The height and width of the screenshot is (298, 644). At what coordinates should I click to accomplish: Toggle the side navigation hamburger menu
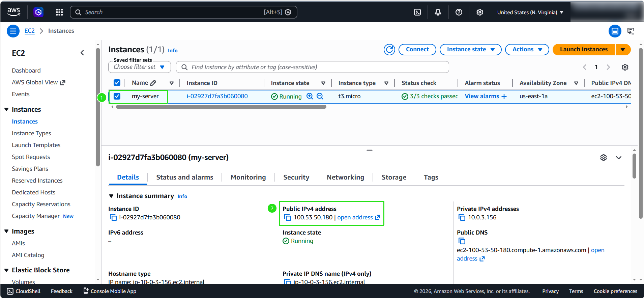(x=13, y=31)
